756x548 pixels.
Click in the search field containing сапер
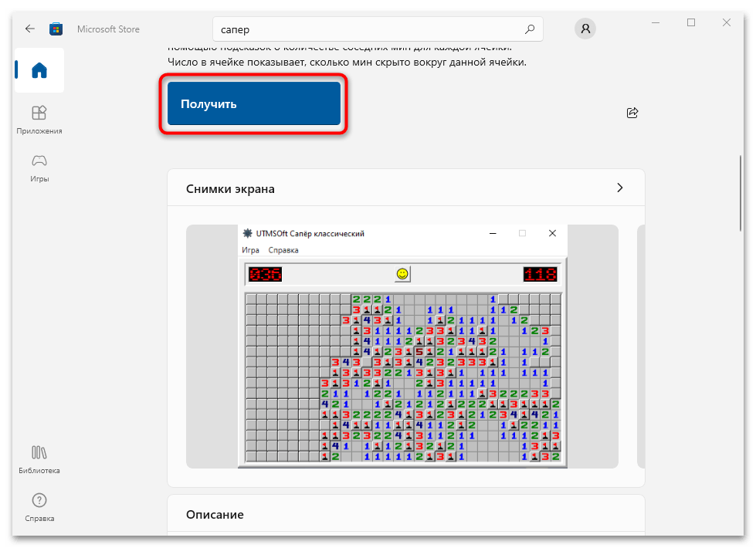(378, 29)
